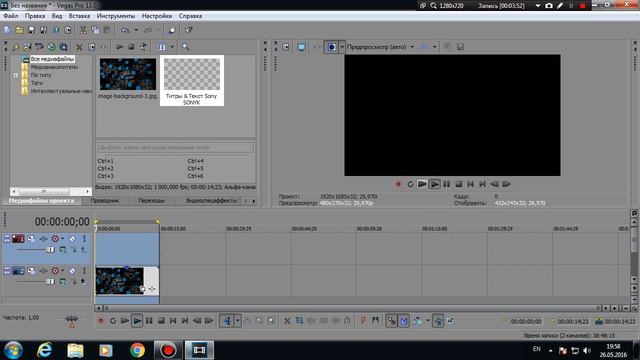
Task: Click the Cut scissors icon in the main toolbar
Action: pyautogui.click(x=83, y=30)
